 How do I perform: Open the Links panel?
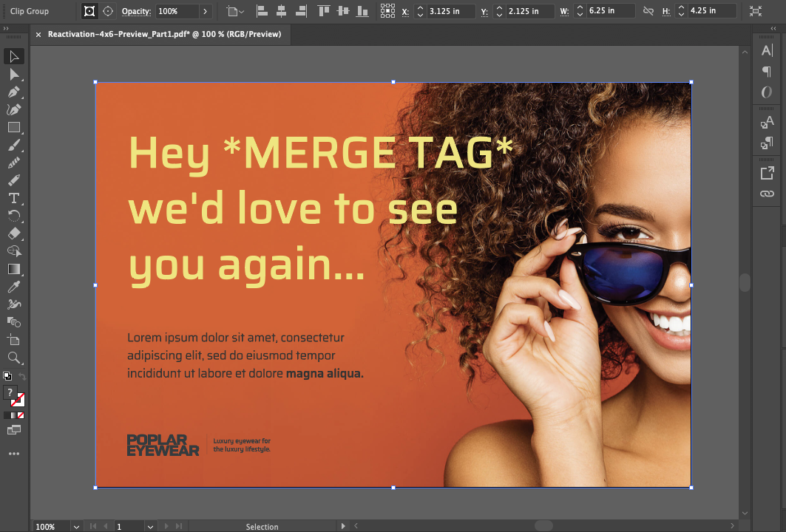[767, 194]
